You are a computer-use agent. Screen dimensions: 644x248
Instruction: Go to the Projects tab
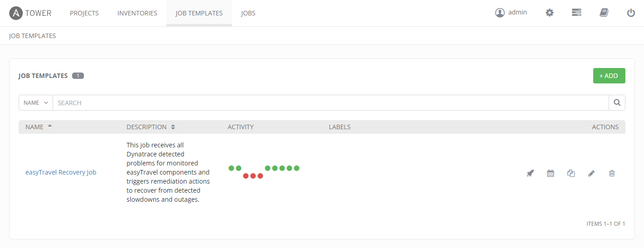click(84, 13)
